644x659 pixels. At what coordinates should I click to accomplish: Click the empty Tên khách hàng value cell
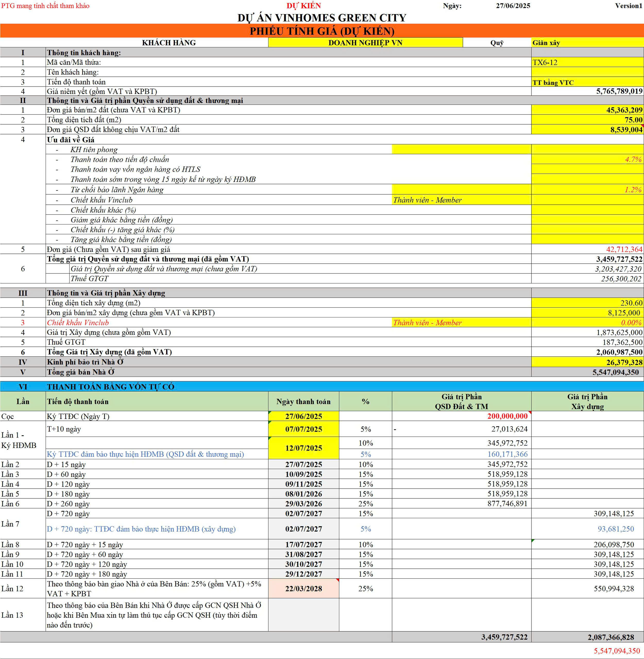point(588,72)
